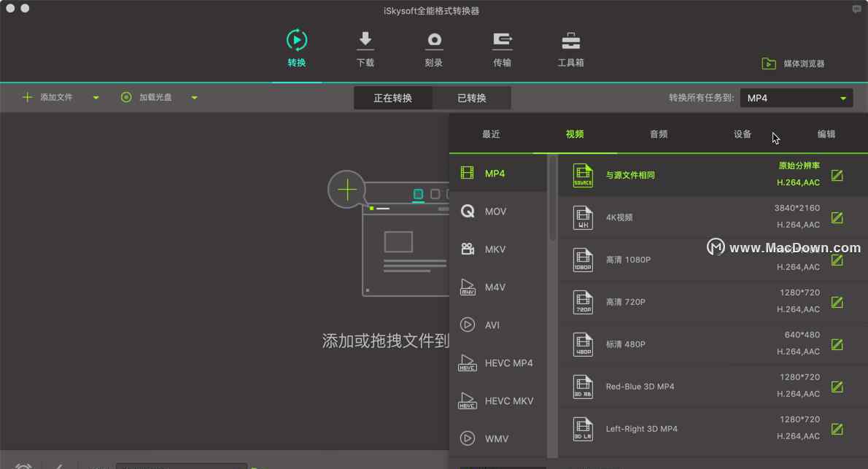Edit the 高清 720P preset settings
Viewport: 868px width, 469px height.
837,302
